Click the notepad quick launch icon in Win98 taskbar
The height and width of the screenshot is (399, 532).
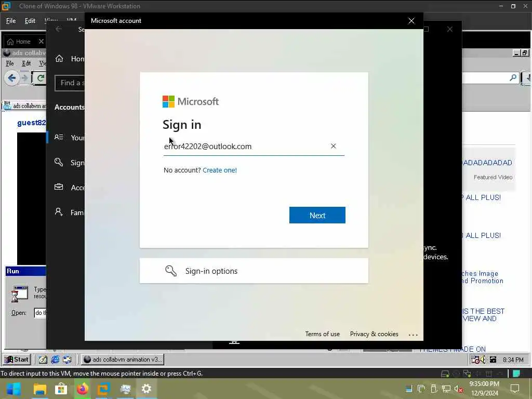(x=43, y=360)
